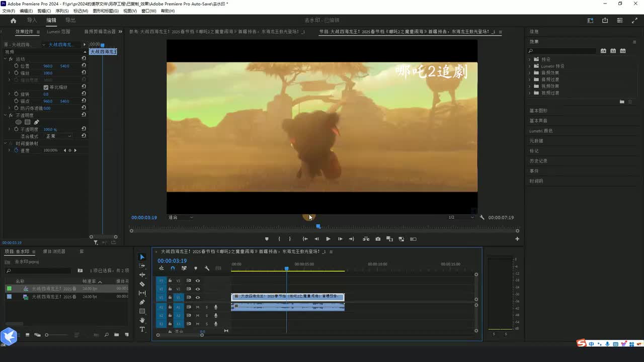Open the 序列(S) menu
This screenshot has width=644, height=362.
coord(62,11)
